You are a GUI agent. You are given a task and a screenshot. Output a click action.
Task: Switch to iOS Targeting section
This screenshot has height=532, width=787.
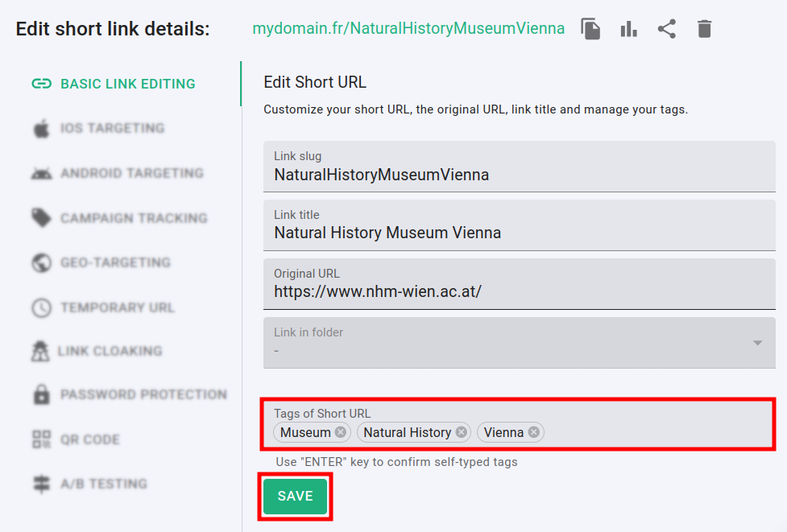[x=112, y=128]
